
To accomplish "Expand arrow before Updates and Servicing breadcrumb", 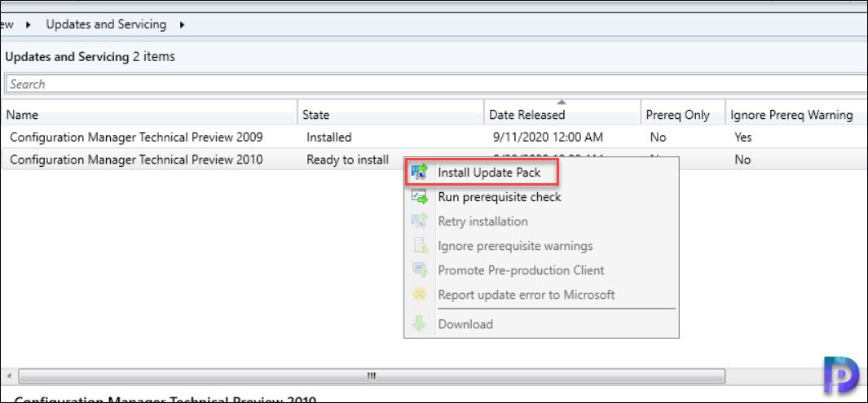I will click(x=29, y=25).
